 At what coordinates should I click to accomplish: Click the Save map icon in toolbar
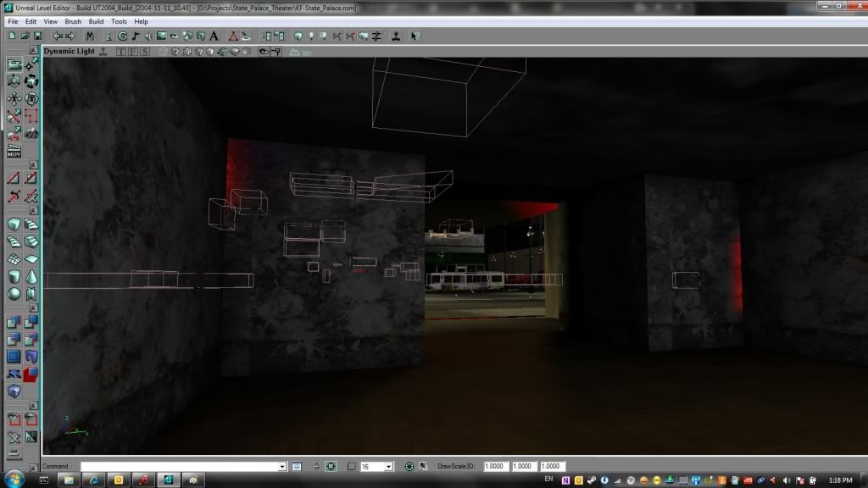click(36, 36)
